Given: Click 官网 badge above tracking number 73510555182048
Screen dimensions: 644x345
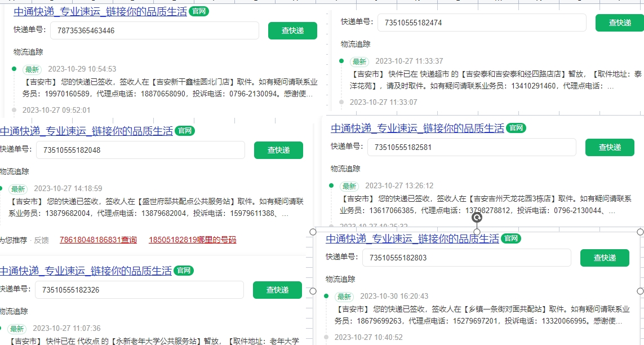Looking at the screenshot, I should (185, 131).
